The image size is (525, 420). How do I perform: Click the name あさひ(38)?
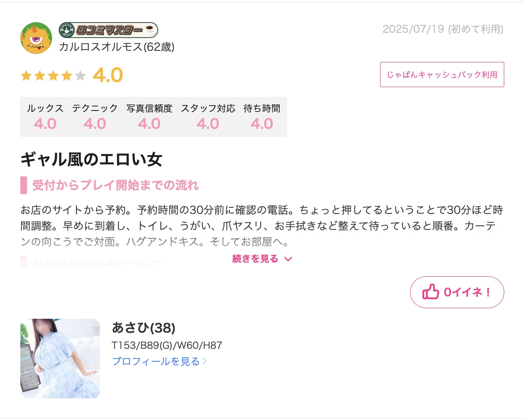144,328
